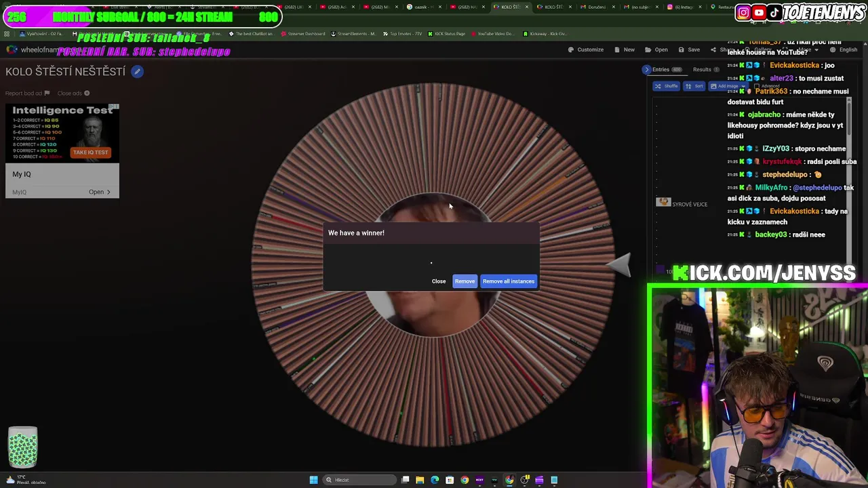The image size is (868, 488).
Task: Collapse the entries panel using the arrow button
Action: pos(646,69)
